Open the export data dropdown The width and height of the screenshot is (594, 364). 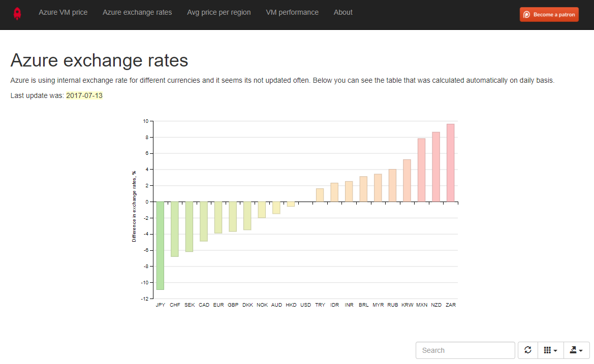pyautogui.click(x=577, y=350)
